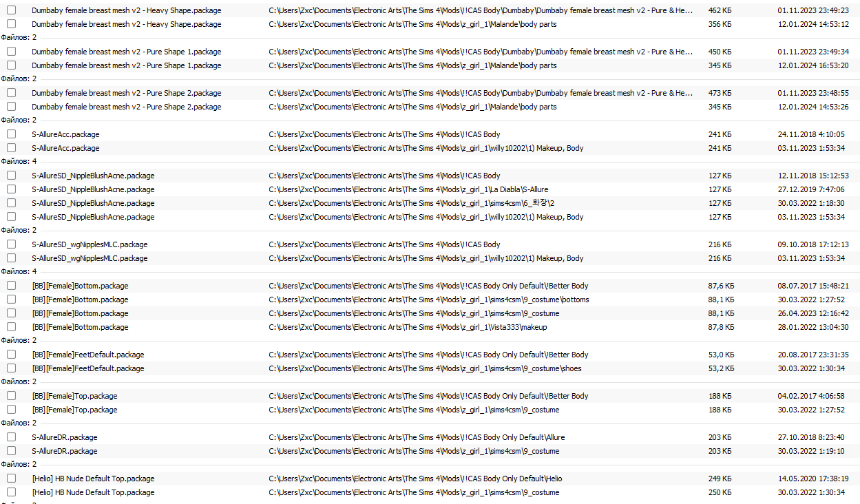Click date 27.10.2018 8:23:40
This screenshot has width=860, height=504.
[811, 437]
